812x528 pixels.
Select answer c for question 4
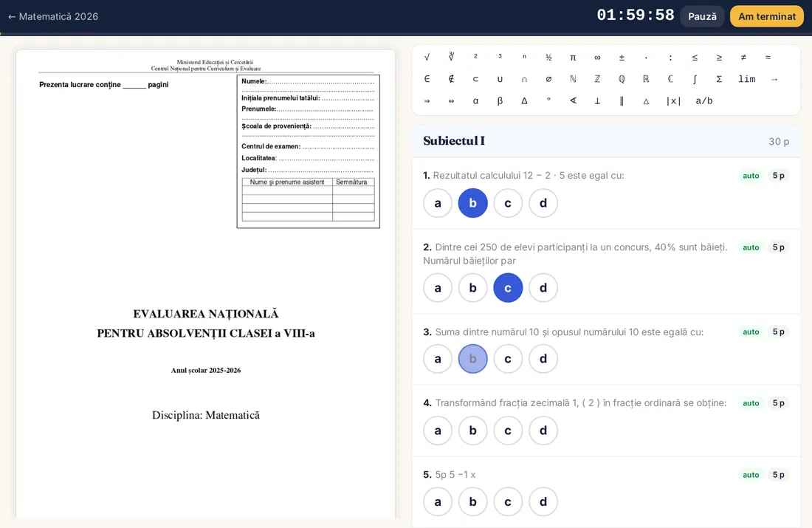508,430
